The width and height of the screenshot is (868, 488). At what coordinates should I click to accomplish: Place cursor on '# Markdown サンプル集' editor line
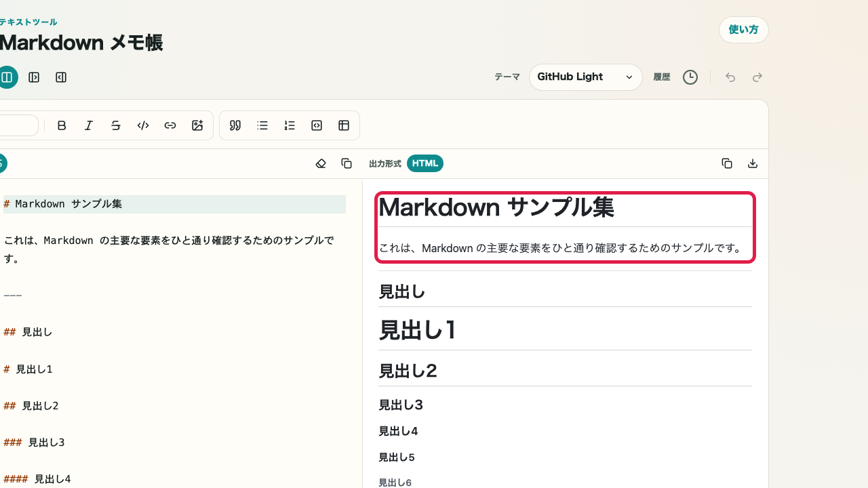pyautogui.click(x=174, y=204)
